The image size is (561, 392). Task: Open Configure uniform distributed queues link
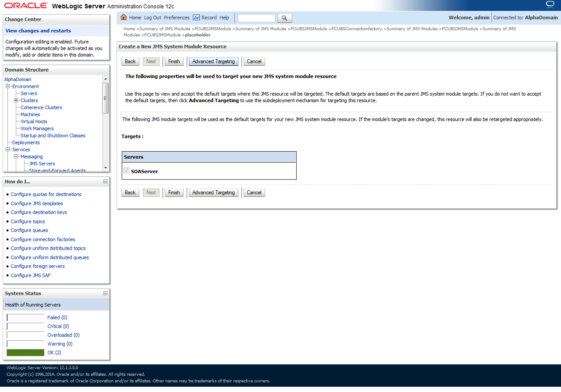click(x=50, y=257)
